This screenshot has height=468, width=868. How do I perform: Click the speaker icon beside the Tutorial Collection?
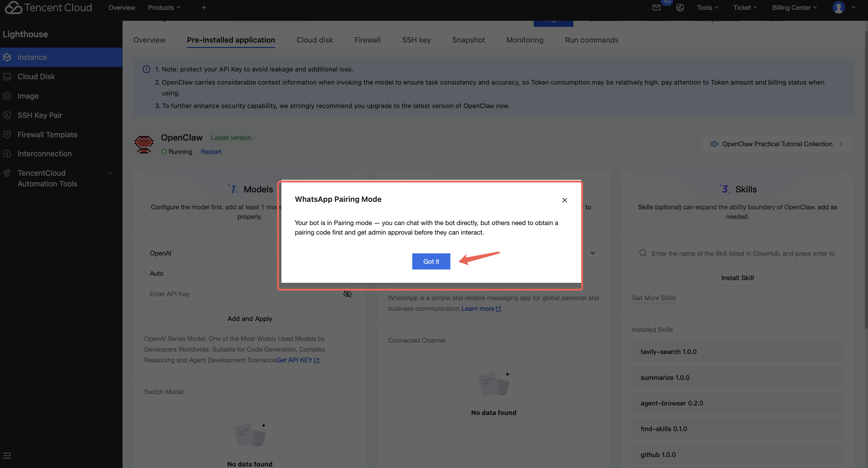tap(714, 144)
